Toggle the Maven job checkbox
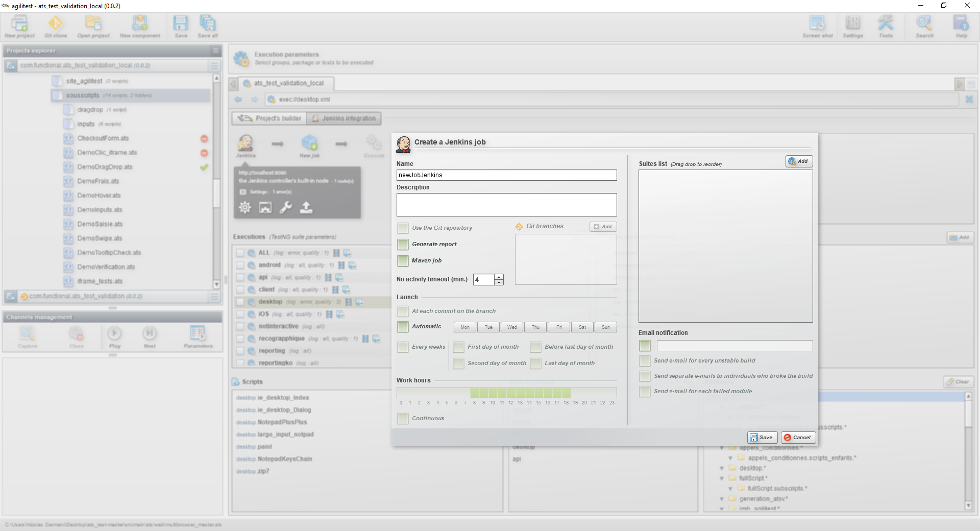The width and height of the screenshot is (980, 531). (x=403, y=261)
